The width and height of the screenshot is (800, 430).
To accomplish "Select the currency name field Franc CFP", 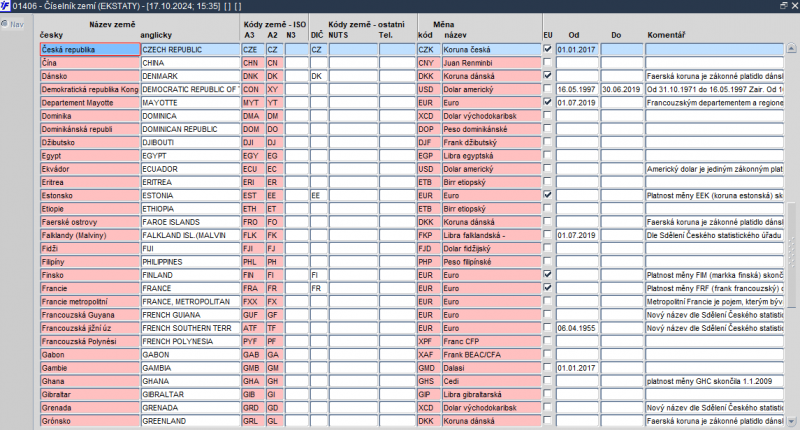I will [491, 341].
